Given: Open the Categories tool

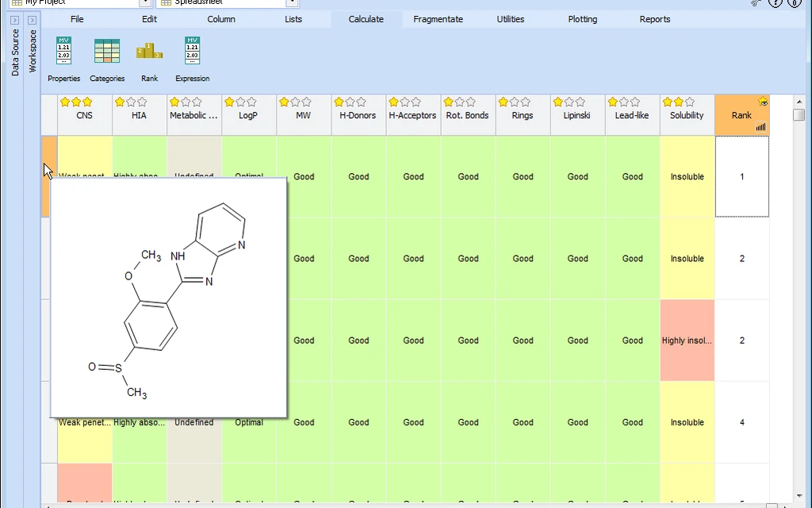Looking at the screenshot, I should (x=107, y=59).
